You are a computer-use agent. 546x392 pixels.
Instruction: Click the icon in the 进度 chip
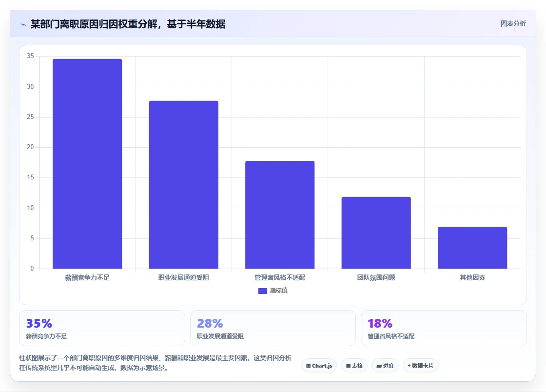point(379,366)
